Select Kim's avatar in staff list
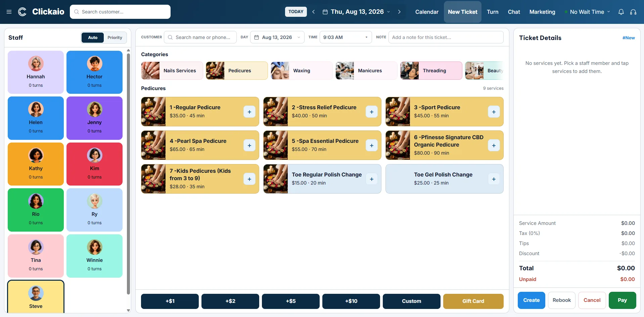The image size is (644, 317). click(95, 155)
